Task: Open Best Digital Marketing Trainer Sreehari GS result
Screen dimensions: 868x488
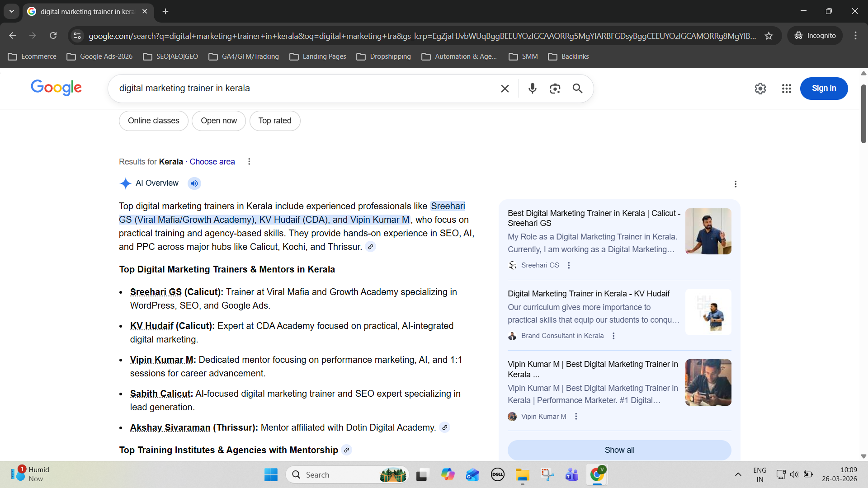Action: [x=594, y=218]
